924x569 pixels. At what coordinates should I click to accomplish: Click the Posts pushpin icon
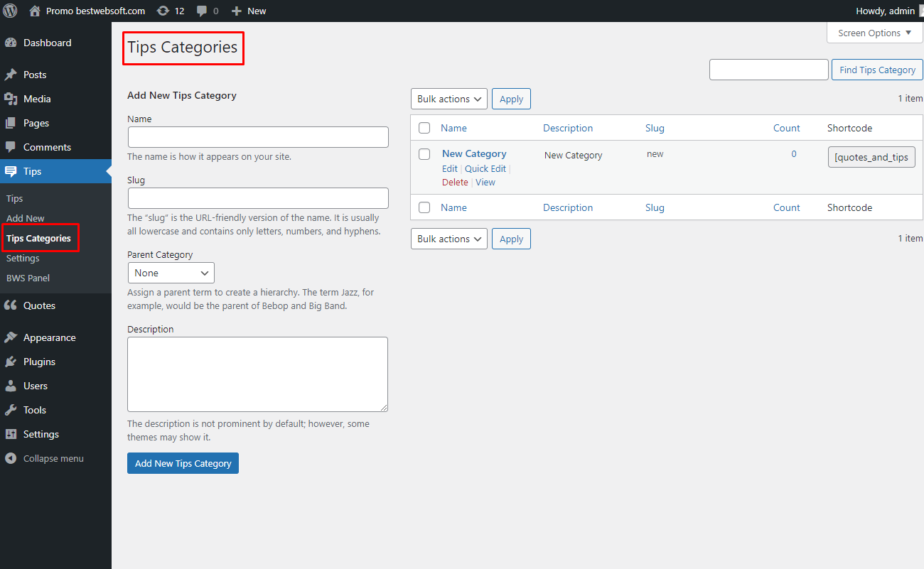11,75
